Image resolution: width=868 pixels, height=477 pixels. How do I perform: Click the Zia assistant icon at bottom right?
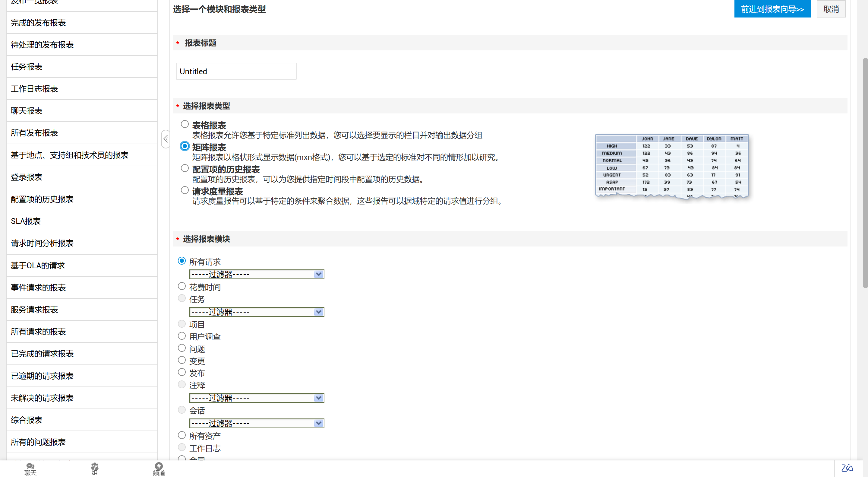pyautogui.click(x=847, y=468)
